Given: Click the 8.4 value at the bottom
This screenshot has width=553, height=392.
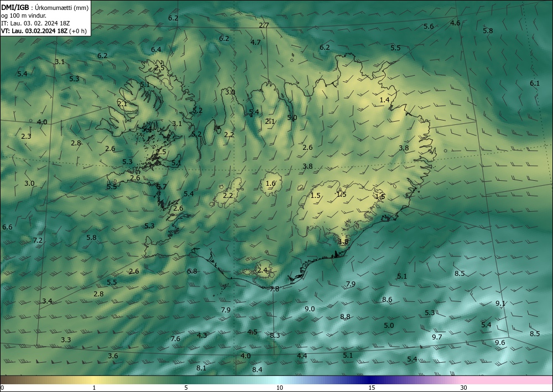Looking at the screenshot, I should [x=258, y=369].
